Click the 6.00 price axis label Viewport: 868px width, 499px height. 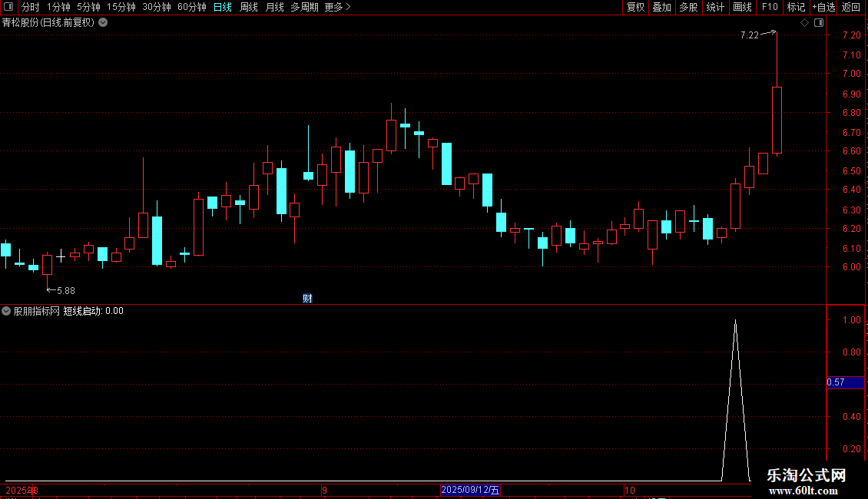pyautogui.click(x=851, y=266)
